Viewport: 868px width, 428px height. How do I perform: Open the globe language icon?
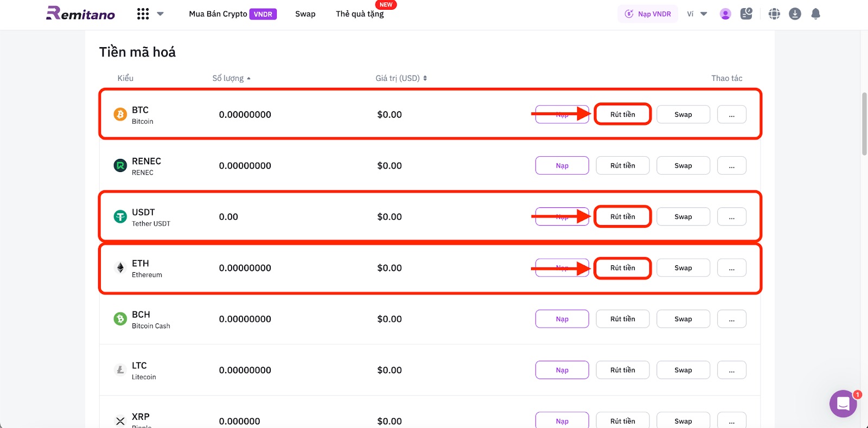click(x=774, y=14)
